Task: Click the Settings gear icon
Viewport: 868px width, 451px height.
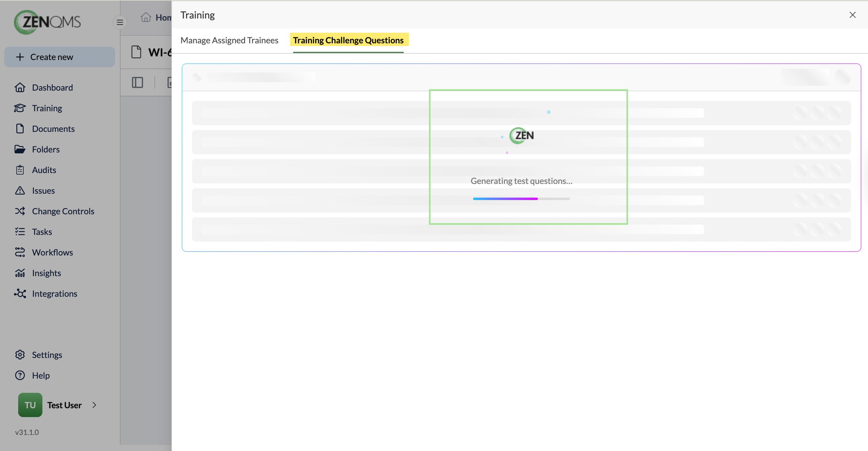Action: (20, 355)
